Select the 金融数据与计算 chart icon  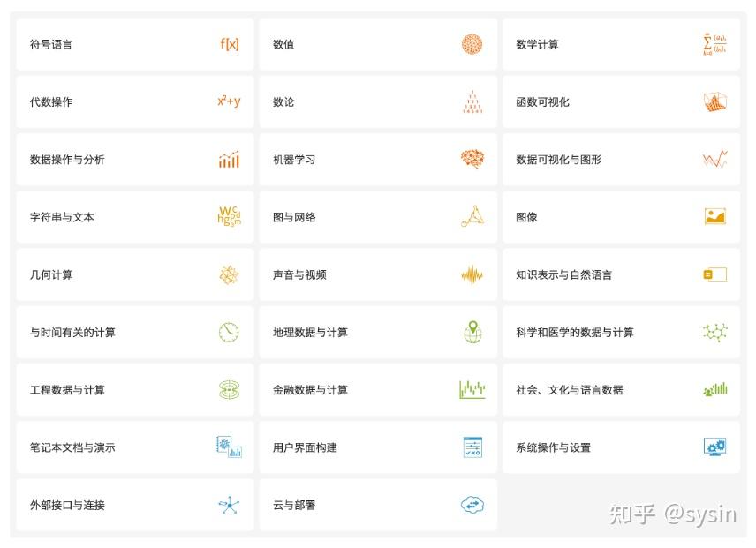[x=472, y=389]
